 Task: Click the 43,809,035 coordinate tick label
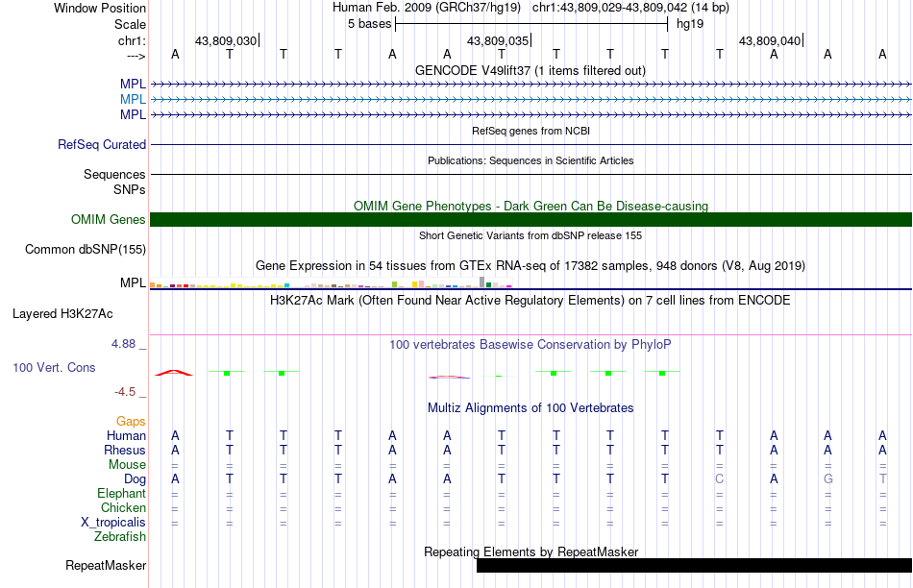(498, 40)
